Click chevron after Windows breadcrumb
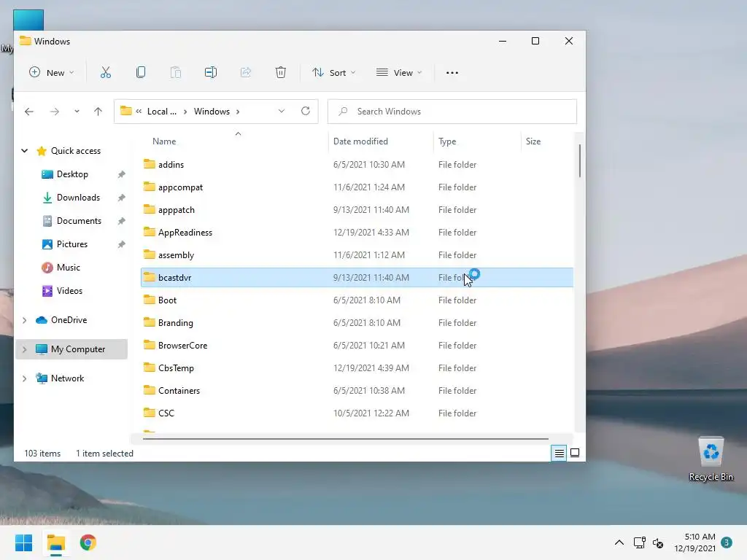The width and height of the screenshot is (747, 560). point(238,112)
